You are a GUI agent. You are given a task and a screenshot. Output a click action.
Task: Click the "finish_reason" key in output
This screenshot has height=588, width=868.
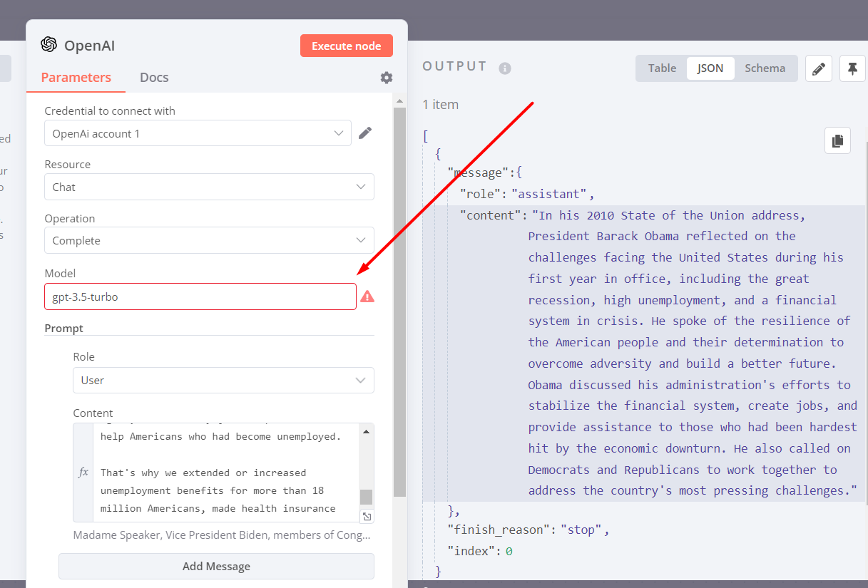click(x=498, y=530)
